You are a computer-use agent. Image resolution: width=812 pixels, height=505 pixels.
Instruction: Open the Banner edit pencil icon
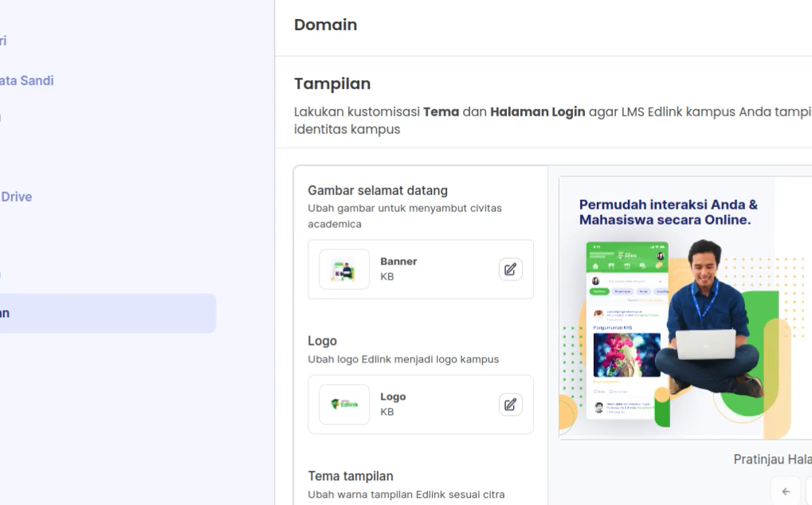pos(510,269)
